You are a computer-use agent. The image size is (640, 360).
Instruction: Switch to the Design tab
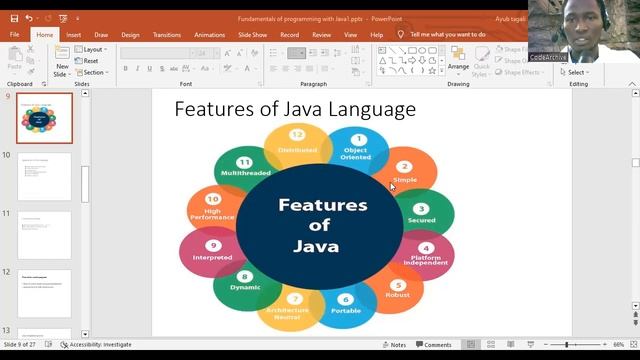(x=130, y=35)
